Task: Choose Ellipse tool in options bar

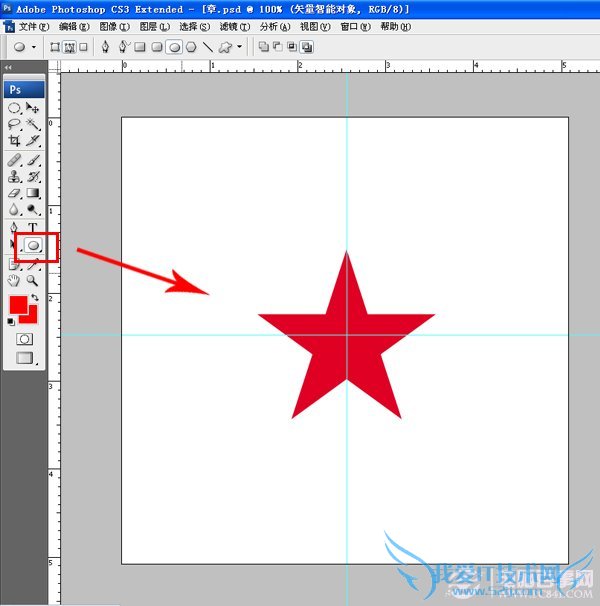Action: (x=174, y=48)
